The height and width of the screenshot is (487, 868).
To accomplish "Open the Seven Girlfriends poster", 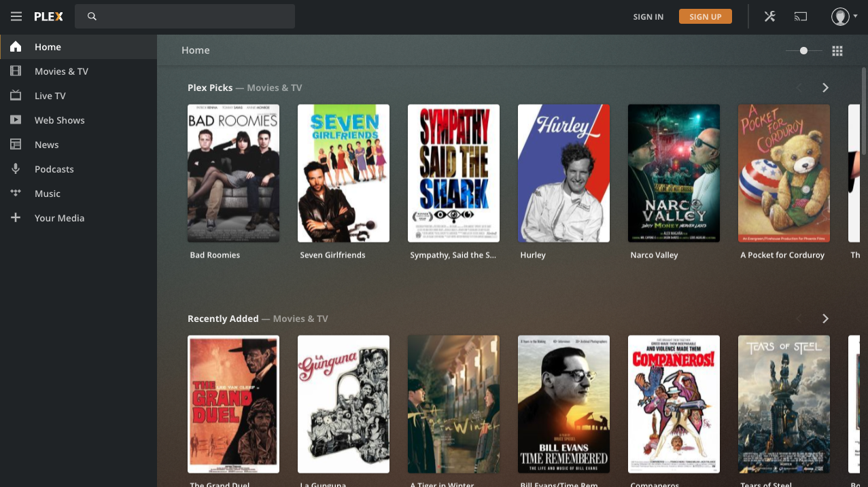I will (343, 173).
